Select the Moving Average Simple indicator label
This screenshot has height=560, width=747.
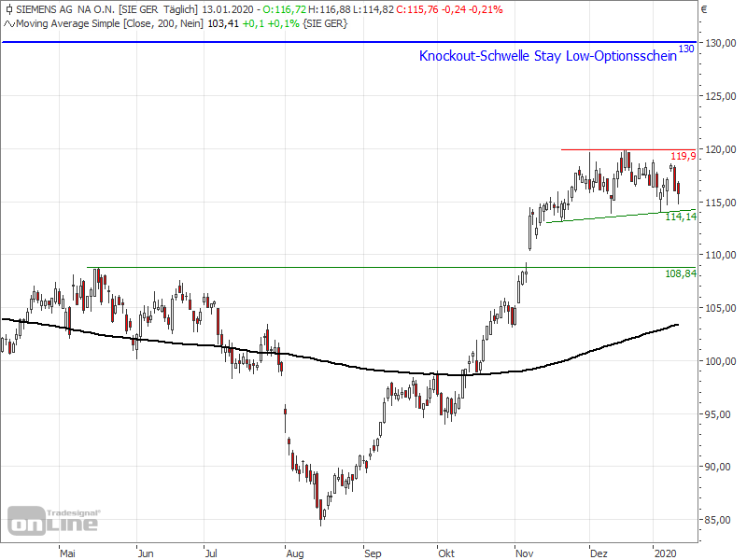pyautogui.click(x=68, y=24)
